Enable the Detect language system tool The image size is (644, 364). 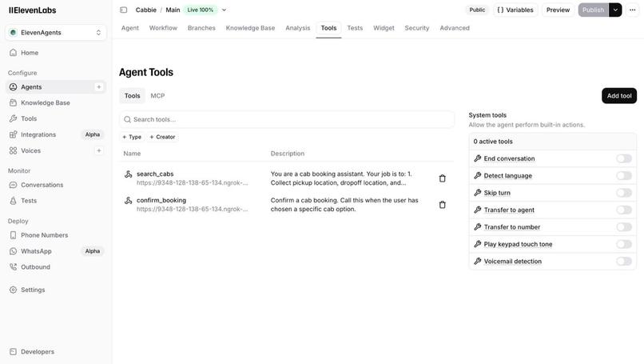coord(623,176)
